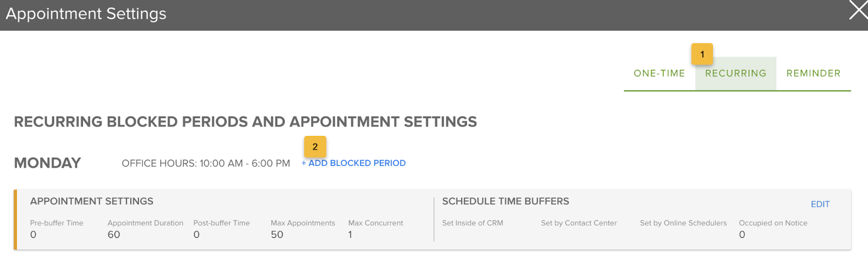Click the SCHEDULE TIME BUFFERS heading
The image size is (868, 260).
[506, 201]
